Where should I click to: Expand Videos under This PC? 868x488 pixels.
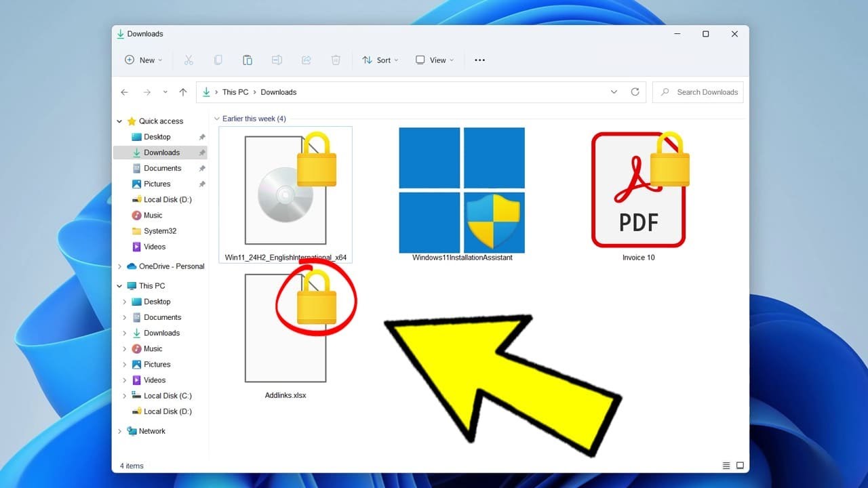point(124,380)
